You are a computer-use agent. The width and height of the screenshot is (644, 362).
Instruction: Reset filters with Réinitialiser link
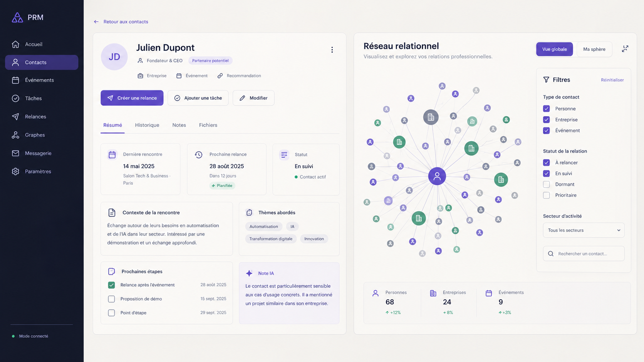point(612,80)
